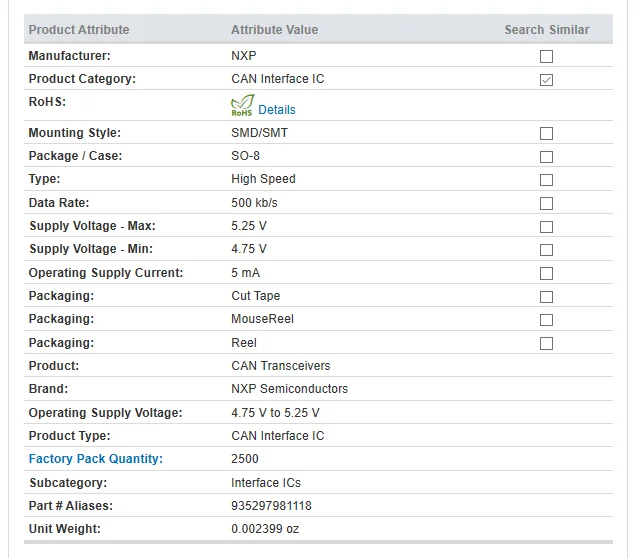Click the 5 mA supply current value
This screenshot has width=641, height=558.
pos(246,273)
